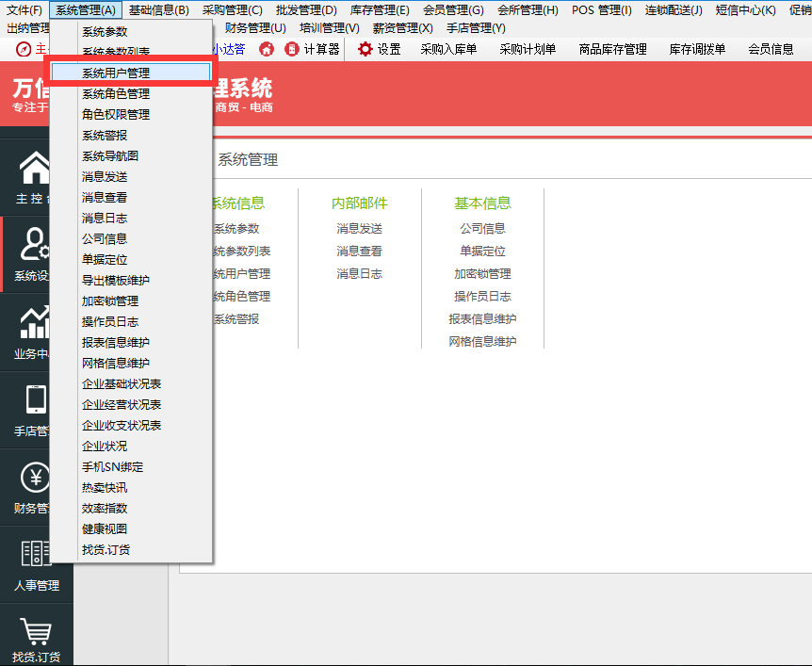The height and width of the screenshot is (666, 812).
Task: Select 系统角色管理 in the dropdown menu
Action: tap(116, 94)
